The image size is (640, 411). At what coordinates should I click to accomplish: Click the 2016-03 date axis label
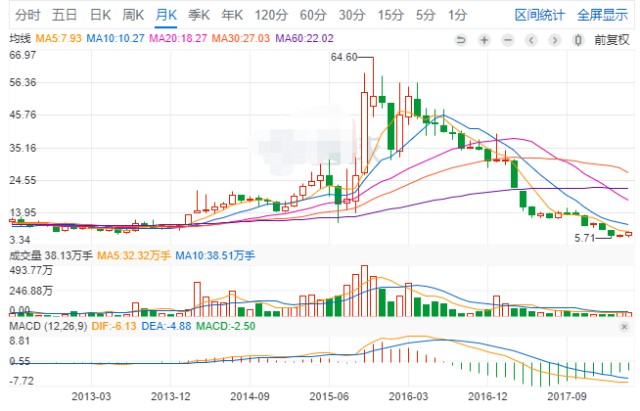pyautogui.click(x=408, y=396)
